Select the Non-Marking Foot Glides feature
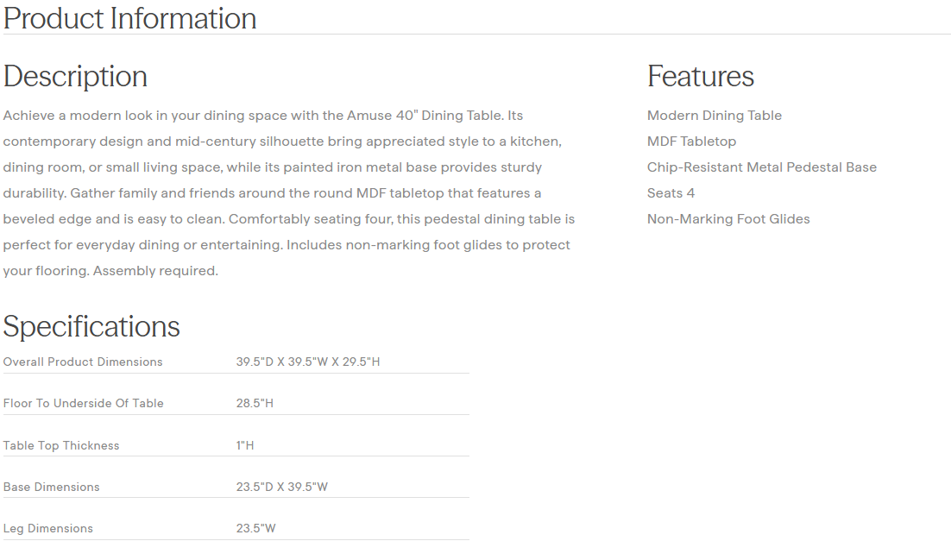The width and height of the screenshot is (951, 560). click(728, 219)
